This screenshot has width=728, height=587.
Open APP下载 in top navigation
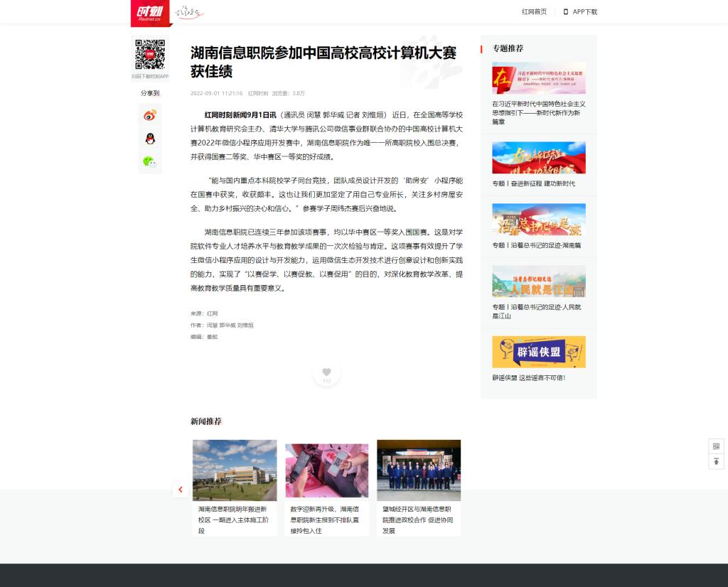[x=580, y=12]
